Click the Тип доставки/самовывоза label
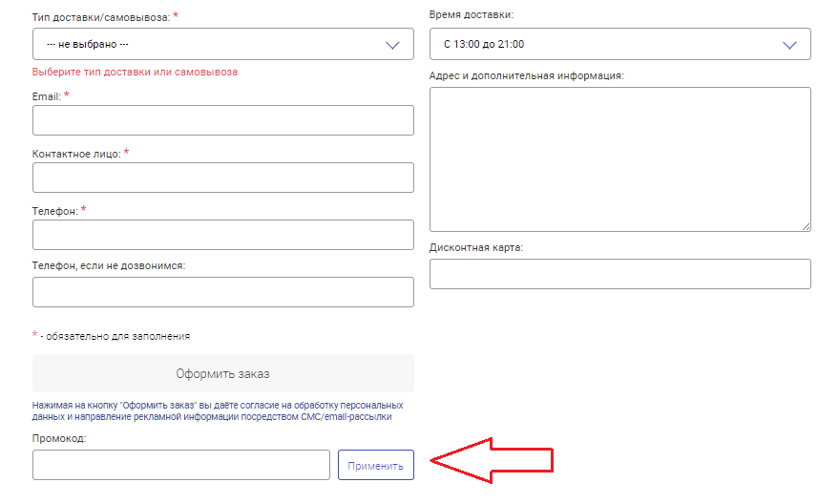This screenshot has height=504, width=839. pos(100,17)
